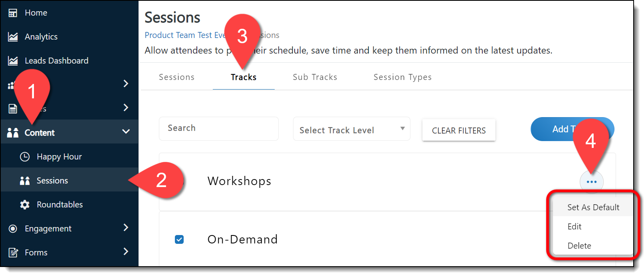Uncheck the On-Demand track checkbox

pos(179,239)
